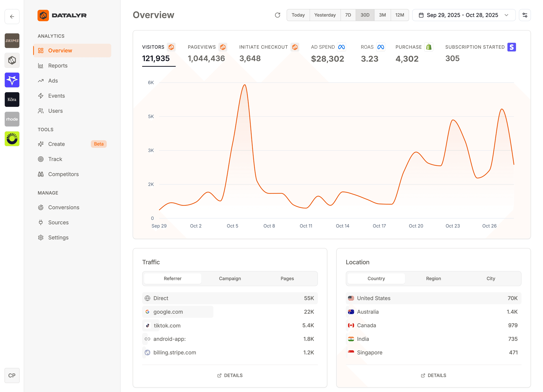Image resolution: width=543 pixels, height=392 pixels.
Task: View Location breakdown by Region
Action: click(x=433, y=278)
